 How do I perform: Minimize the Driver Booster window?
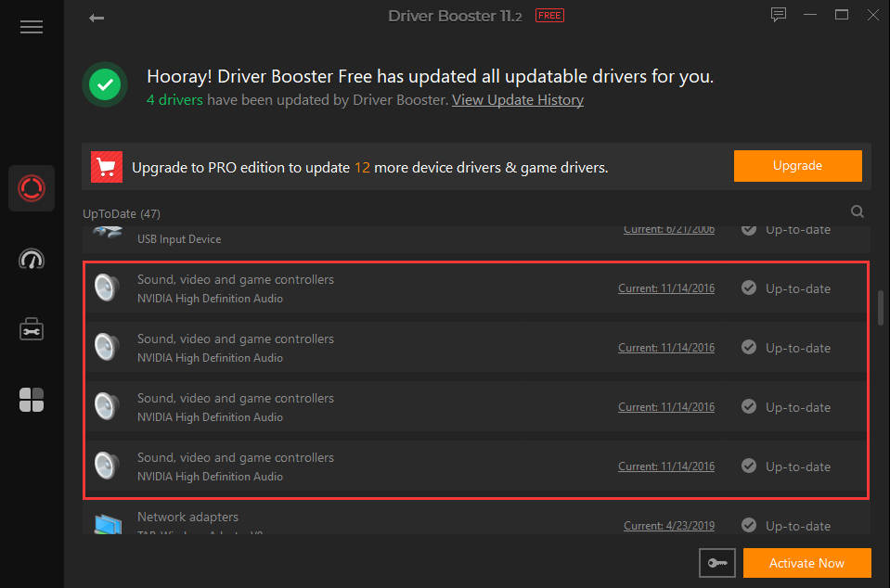point(810,15)
